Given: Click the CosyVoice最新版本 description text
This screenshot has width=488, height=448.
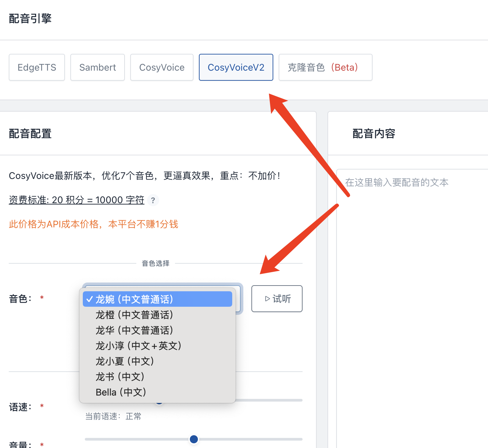Looking at the screenshot, I should pos(145,176).
